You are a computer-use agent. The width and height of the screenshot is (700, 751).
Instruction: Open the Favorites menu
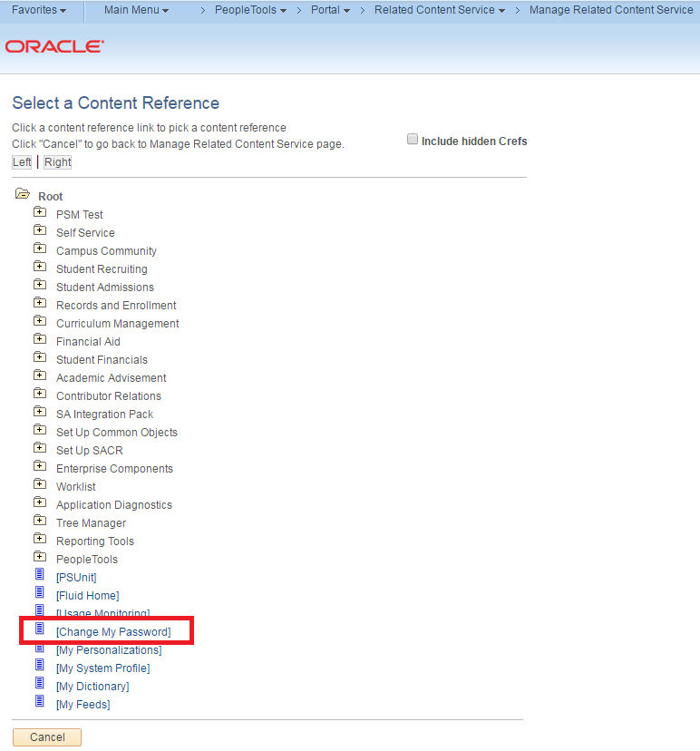pyautogui.click(x=38, y=10)
